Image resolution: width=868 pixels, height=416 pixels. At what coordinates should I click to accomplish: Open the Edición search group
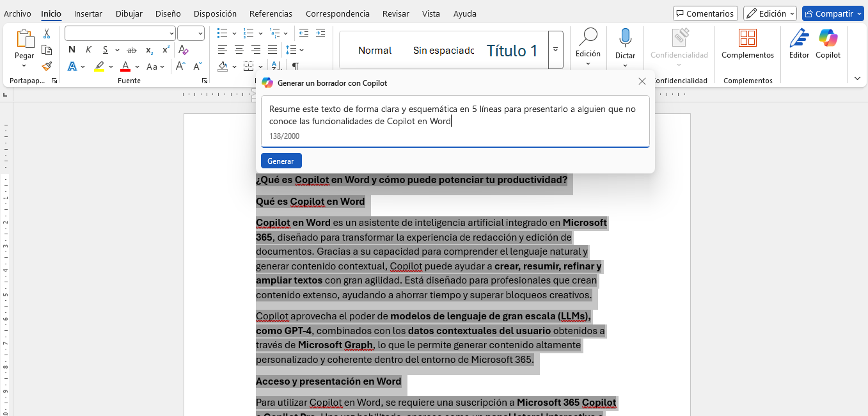tap(588, 47)
